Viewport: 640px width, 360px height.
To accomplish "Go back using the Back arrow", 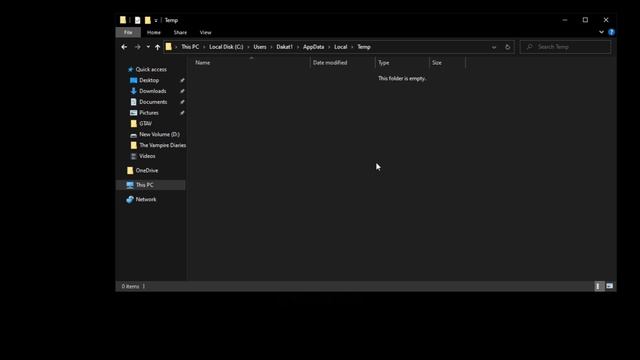I will [x=124, y=47].
